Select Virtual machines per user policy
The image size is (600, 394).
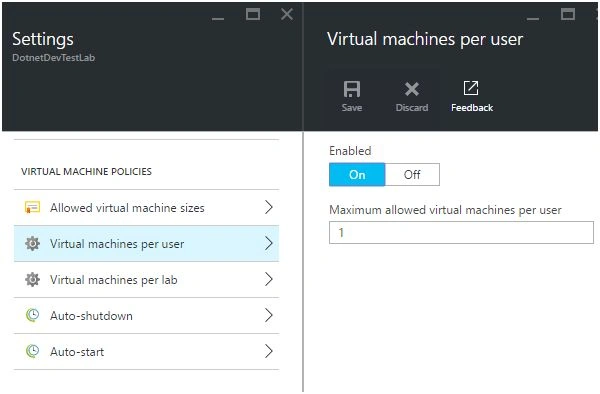pos(147,244)
